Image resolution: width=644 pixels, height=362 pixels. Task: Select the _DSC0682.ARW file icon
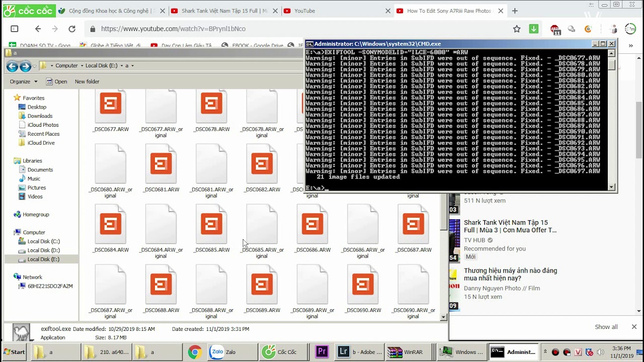[262, 164]
